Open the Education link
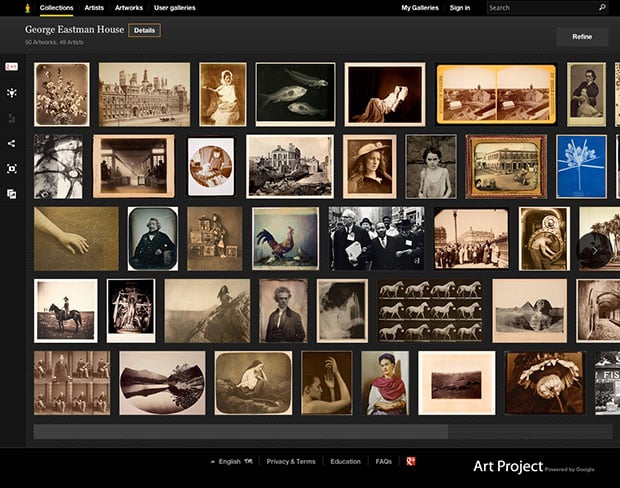Screen dimensions: 620x488 coord(346,462)
